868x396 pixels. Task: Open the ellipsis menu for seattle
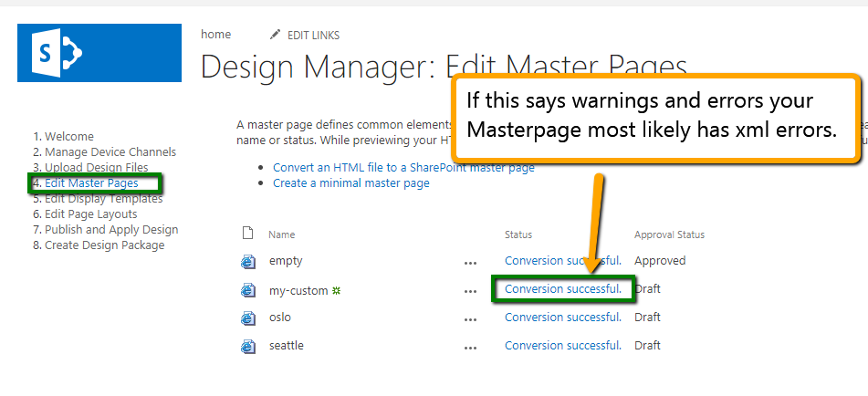[x=470, y=348]
